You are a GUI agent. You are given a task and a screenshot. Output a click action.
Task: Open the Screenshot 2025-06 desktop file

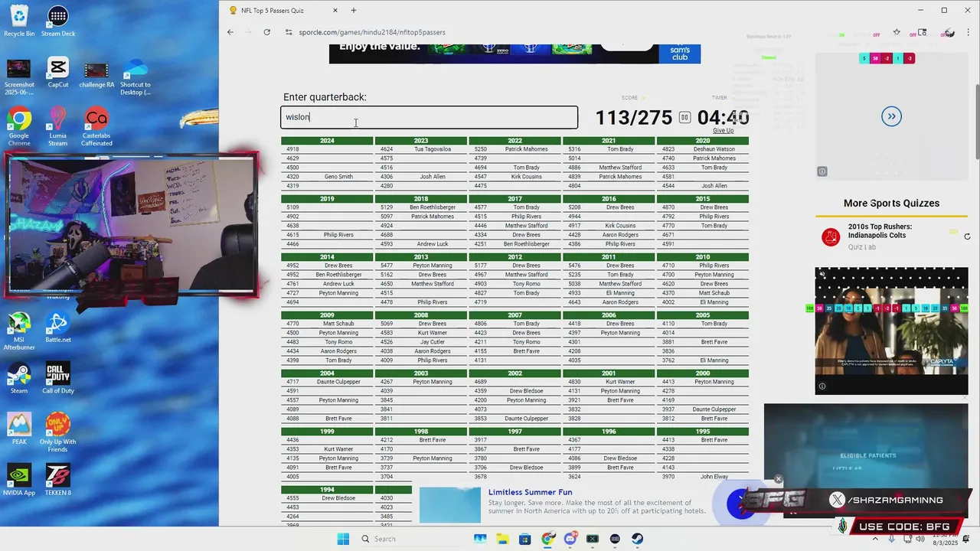click(19, 76)
